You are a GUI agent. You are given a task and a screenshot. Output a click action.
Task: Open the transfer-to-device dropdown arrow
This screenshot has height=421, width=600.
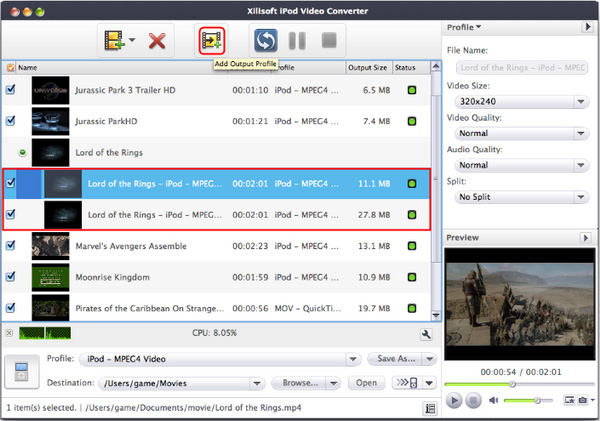pyautogui.click(x=429, y=383)
